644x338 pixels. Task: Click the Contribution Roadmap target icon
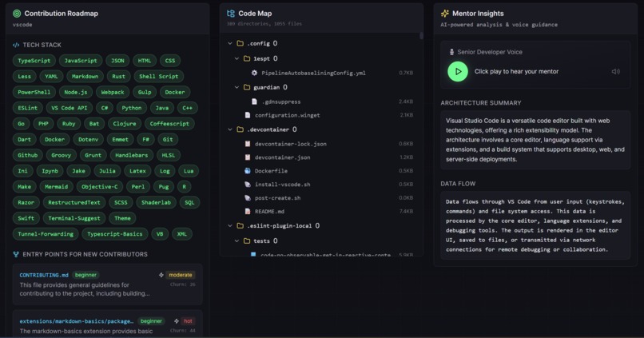coord(17,14)
